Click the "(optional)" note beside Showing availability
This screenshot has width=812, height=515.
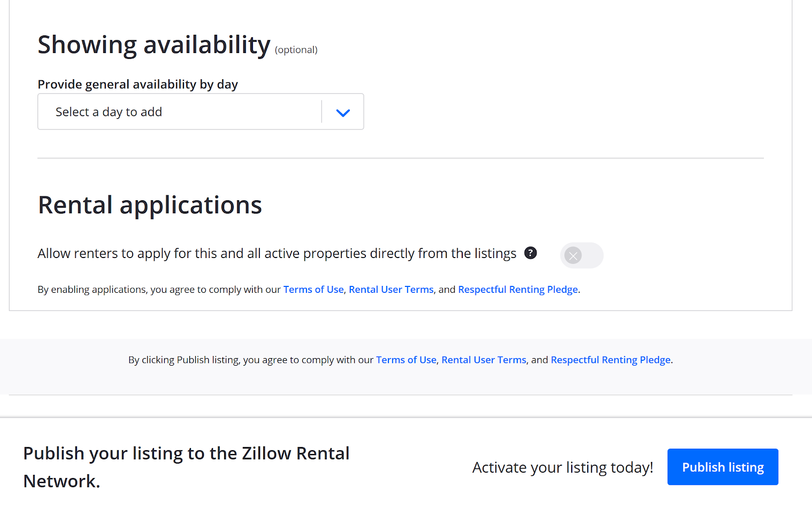point(296,50)
